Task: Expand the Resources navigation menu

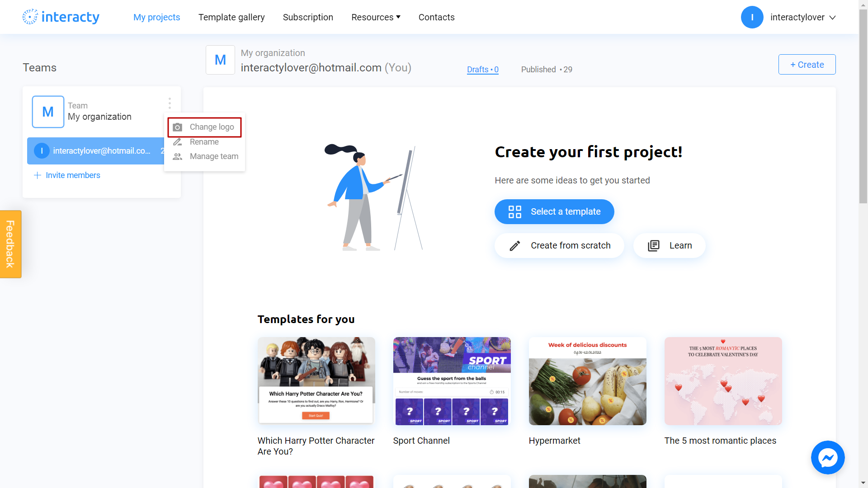Action: pos(376,17)
